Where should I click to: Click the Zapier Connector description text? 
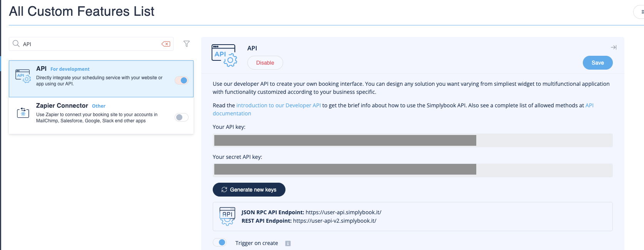coord(97,118)
